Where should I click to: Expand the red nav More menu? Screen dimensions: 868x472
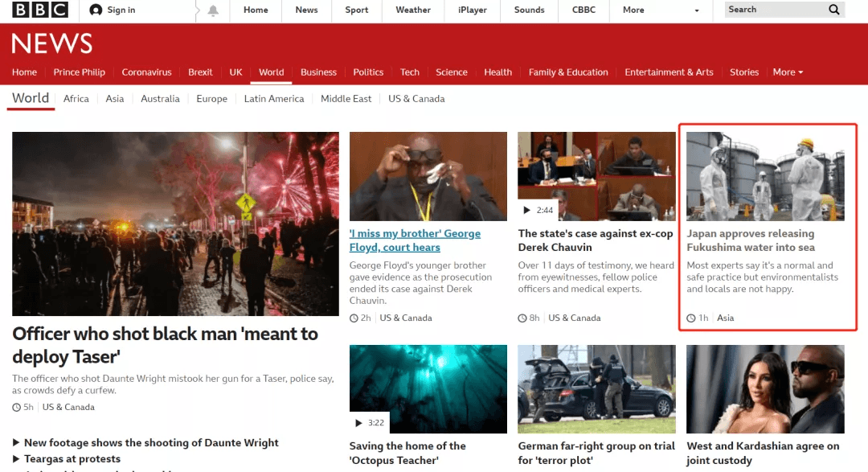click(788, 72)
